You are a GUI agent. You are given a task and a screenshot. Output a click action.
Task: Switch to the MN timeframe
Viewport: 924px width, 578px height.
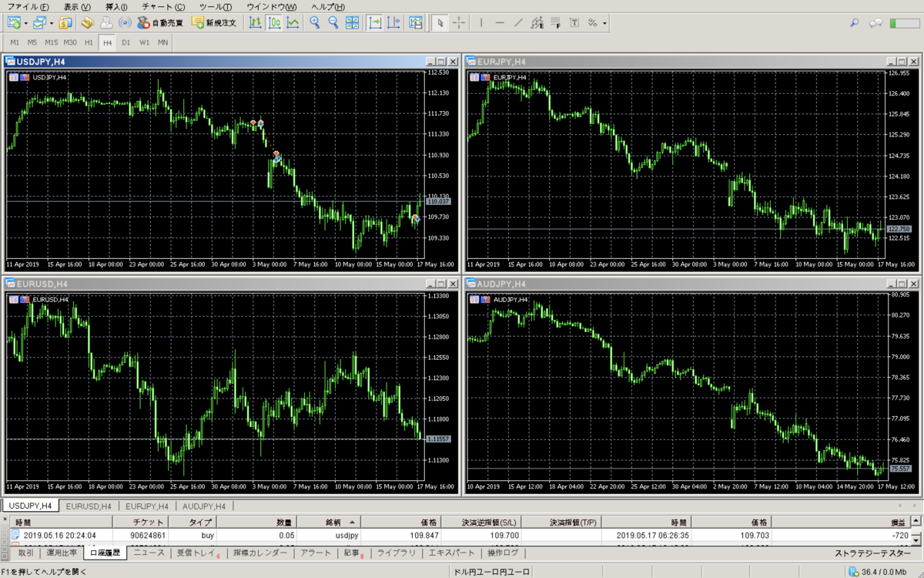click(x=162, y=42)
